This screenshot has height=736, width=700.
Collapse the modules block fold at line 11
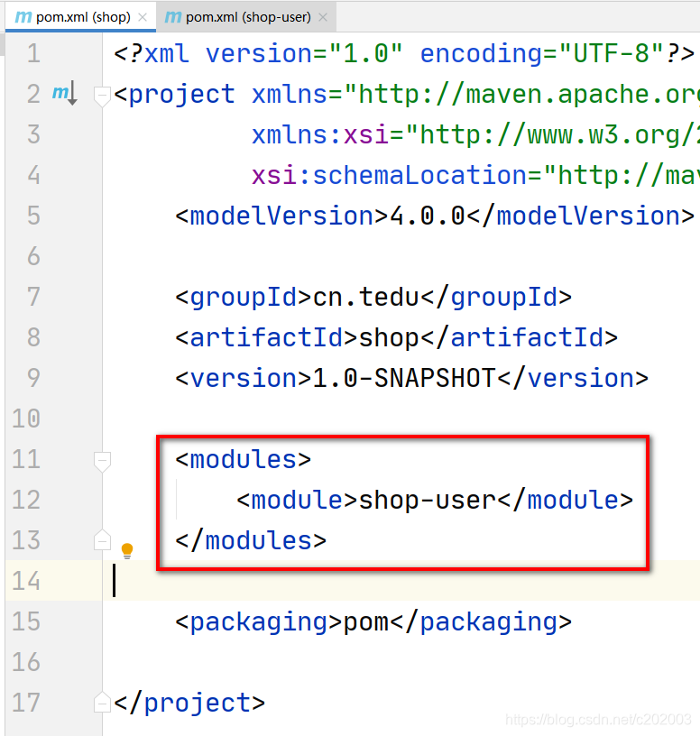[102, 461]
